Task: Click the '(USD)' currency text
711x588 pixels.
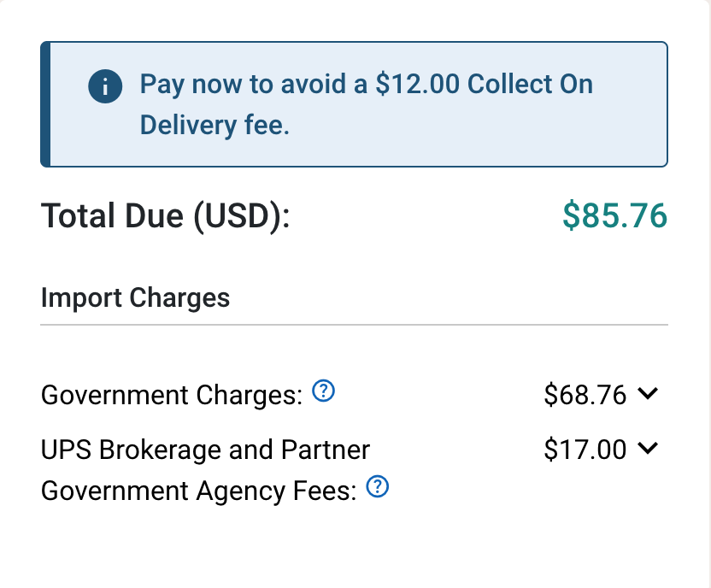Action: point(241,216)
